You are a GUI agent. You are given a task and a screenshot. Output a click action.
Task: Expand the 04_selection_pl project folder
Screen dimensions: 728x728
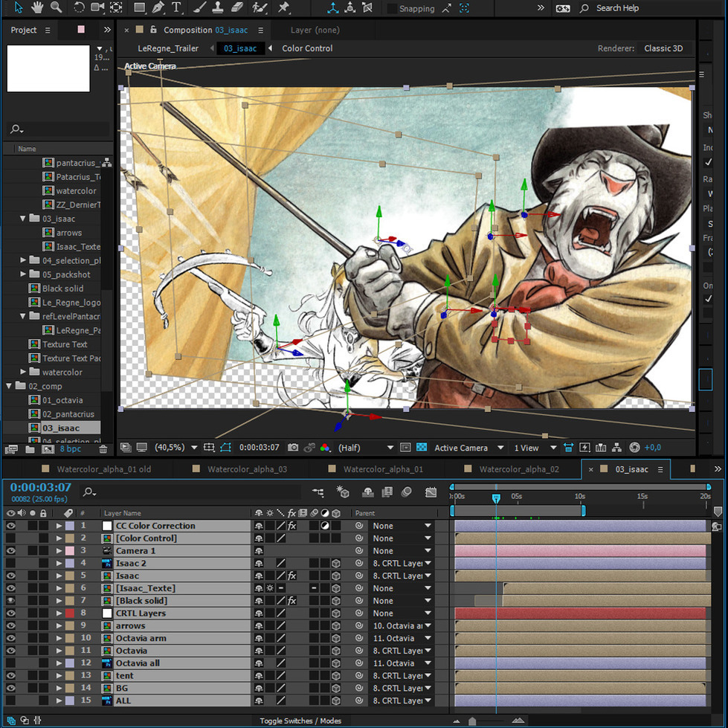pyautogui.click(x=23, y=260)
